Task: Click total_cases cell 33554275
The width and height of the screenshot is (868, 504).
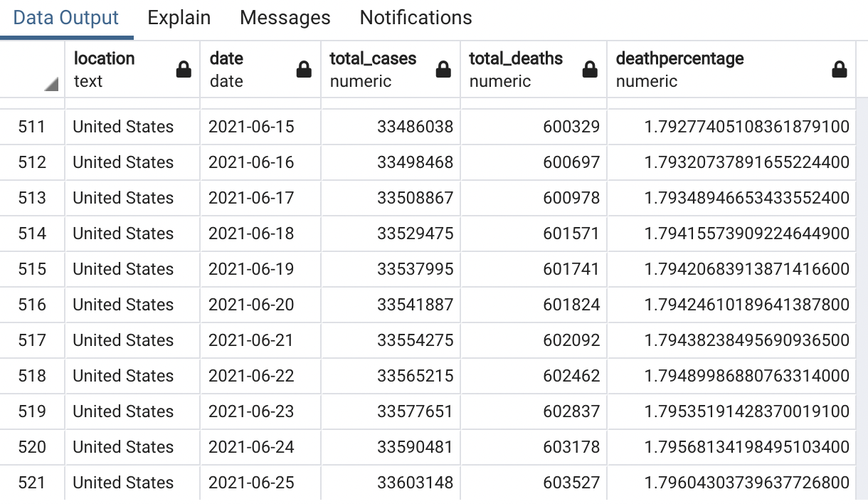Action: [415, 340]
